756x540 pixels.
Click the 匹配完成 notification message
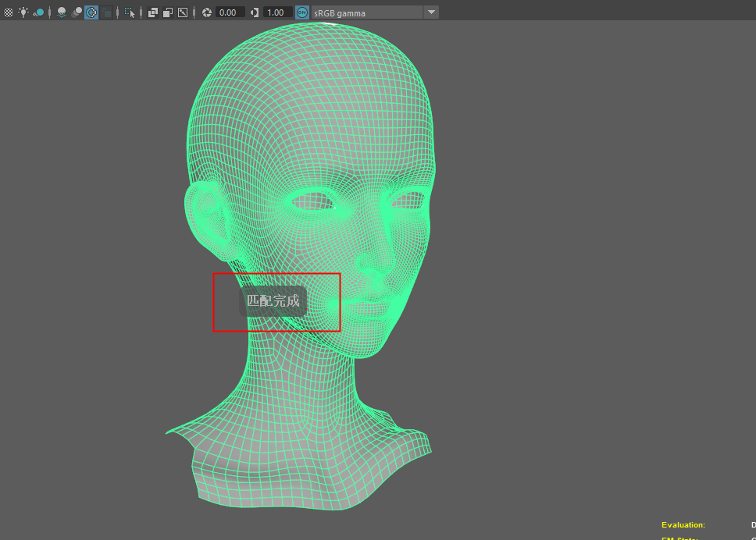(x=273, y=300)
